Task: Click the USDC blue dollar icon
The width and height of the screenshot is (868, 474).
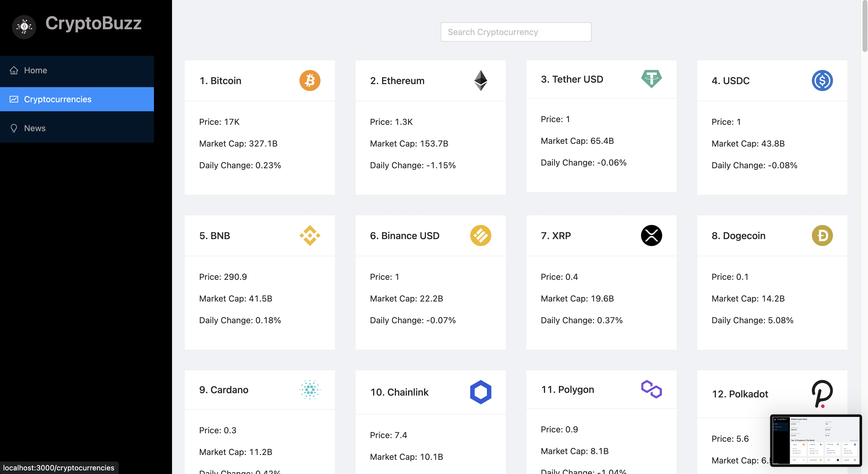Action: (x=822, y=81)
